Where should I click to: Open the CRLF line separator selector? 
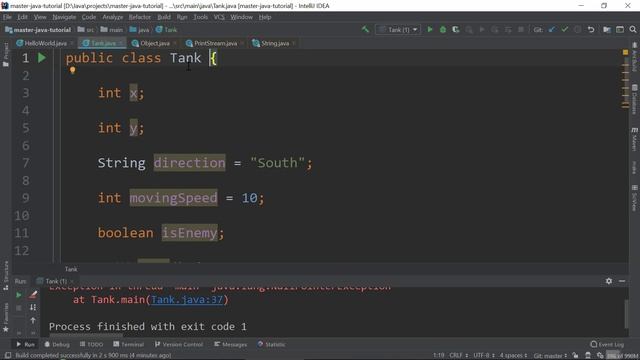pos(458,356)
